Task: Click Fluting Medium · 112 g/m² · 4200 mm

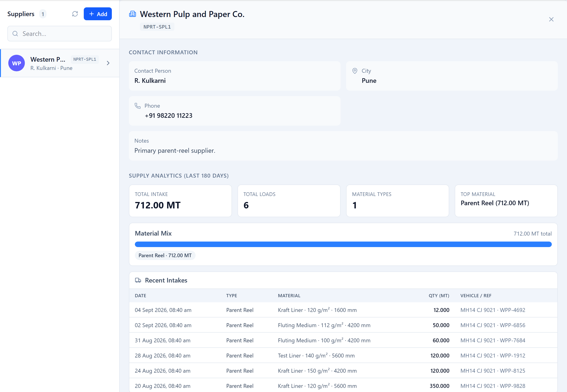Action: [x=324, y=326]
